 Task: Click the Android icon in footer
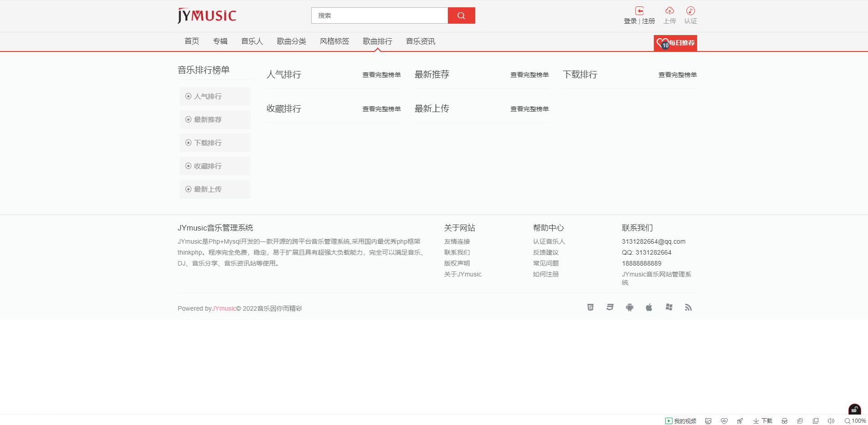629,307
